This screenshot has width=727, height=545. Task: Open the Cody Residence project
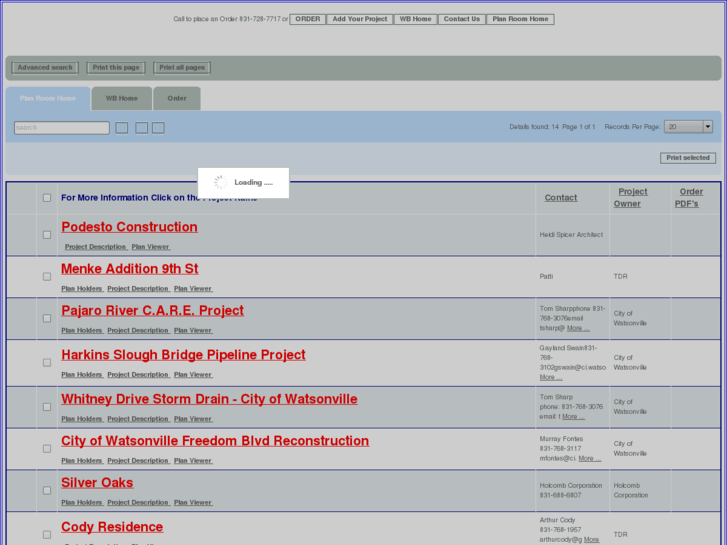(112, 527)
